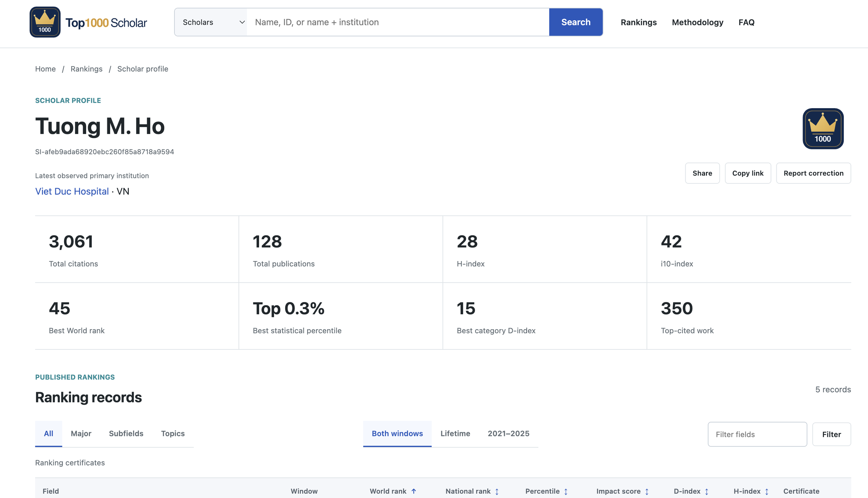Screen dimensions: 868x498
Task: Select the 2021–2025 window tab
Action: [508, 433]
